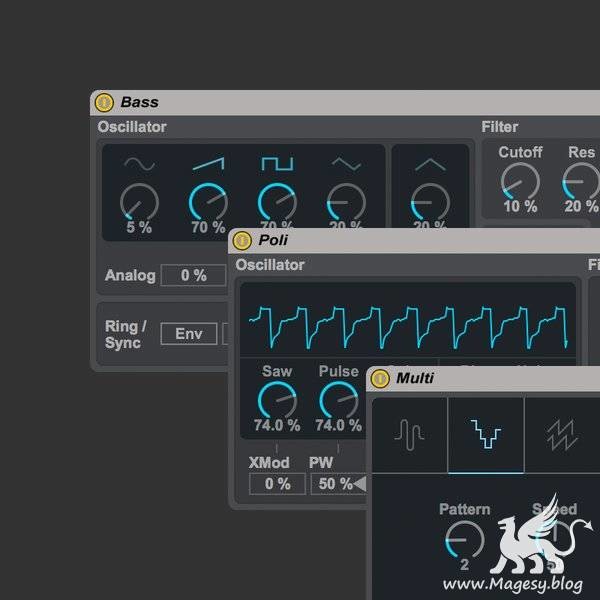This screenshot has width=600, height=600.
Task: Open the Ring/Sync Env selector
Action: click(188, 333)
